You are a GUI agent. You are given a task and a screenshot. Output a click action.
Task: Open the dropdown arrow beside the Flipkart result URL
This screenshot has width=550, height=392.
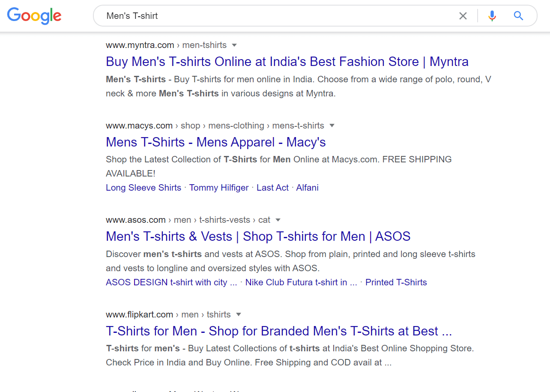coord(239,314)
